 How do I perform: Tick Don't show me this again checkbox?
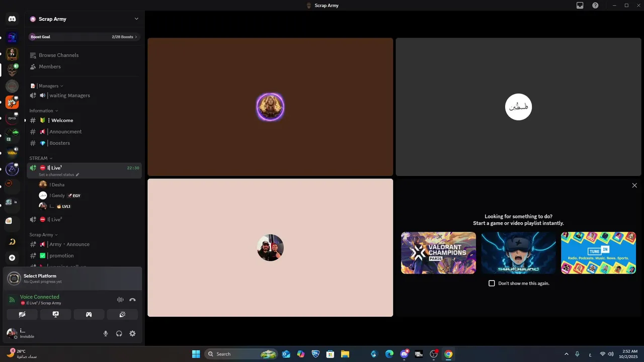[492, 283]
